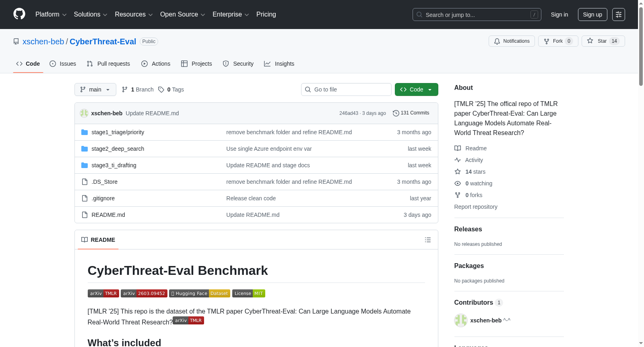Focus the Search or jump to field
The image size is (644, 347).
click(477, 15)
